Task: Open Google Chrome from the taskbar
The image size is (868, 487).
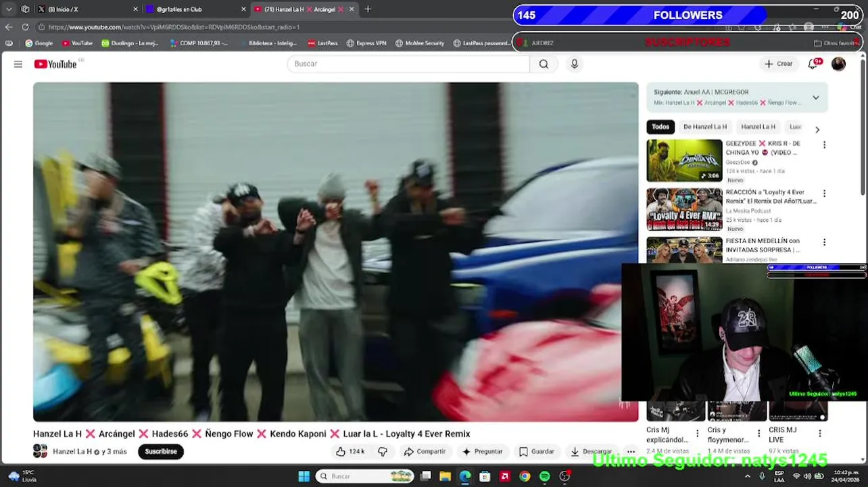Action: [x=525, y=477]
